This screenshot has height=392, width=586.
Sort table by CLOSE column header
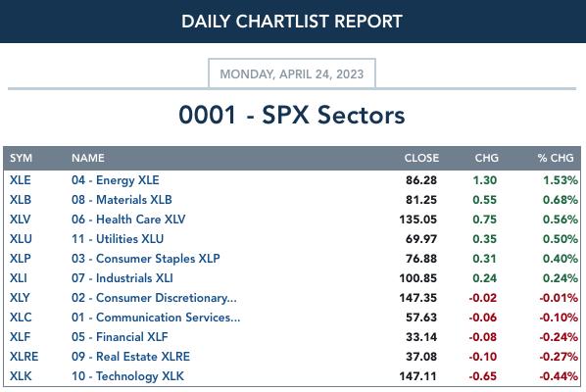click(x=421, y=158)
